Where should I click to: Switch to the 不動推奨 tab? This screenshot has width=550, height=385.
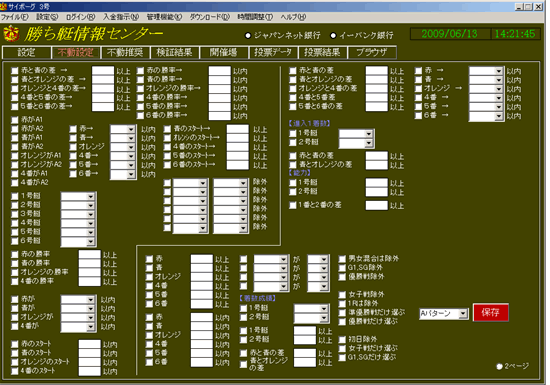click(x=125, y=53)
